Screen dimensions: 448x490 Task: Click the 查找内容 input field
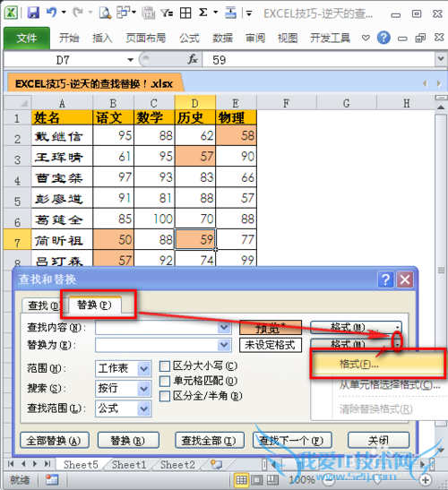(x=157, y=328)
